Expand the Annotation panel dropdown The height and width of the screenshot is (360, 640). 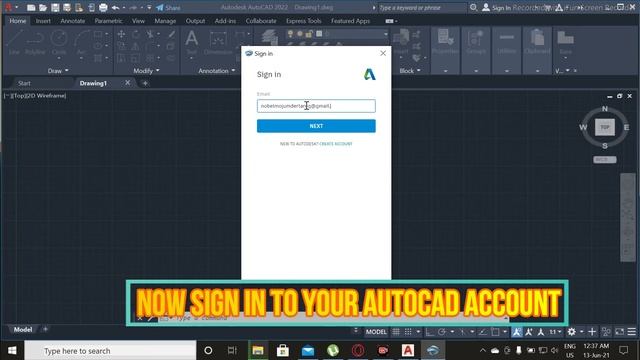click(x=217, y=71)
